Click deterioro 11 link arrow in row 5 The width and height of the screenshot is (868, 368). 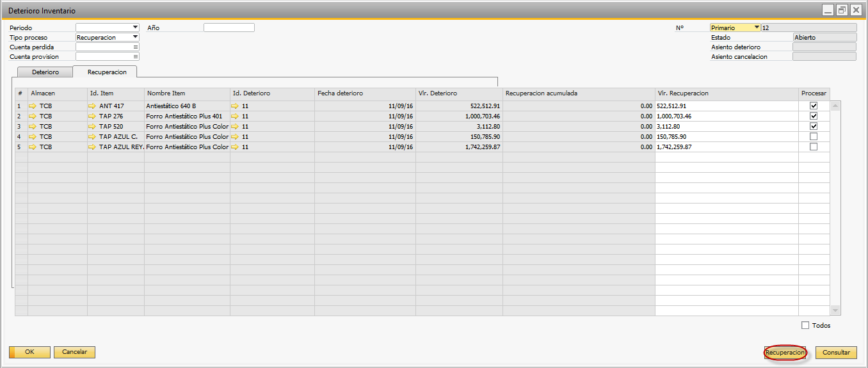(235, 147)
